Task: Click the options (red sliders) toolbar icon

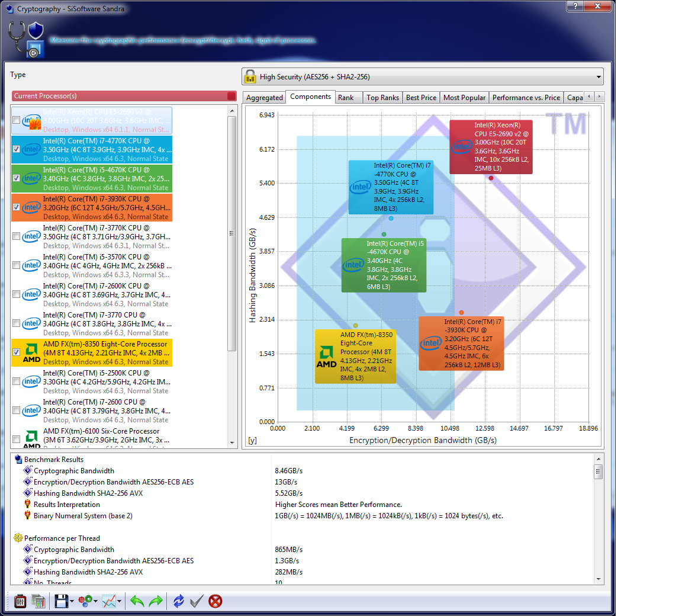Action: (20, 601)
